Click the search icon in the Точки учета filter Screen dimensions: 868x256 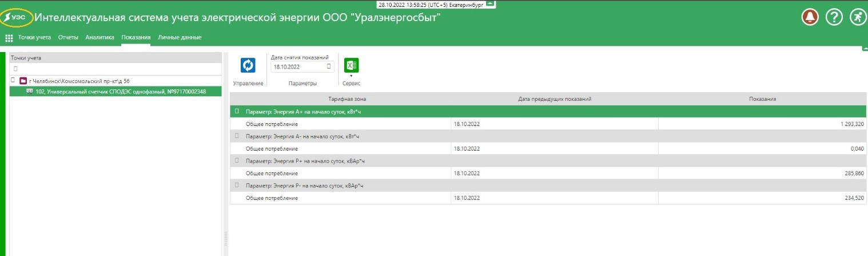point(15,69)
